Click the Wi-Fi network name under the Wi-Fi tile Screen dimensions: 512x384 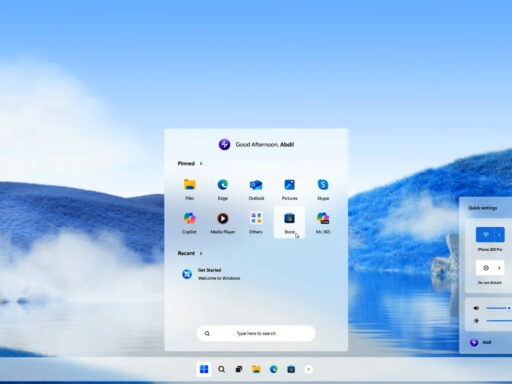click(x=490, y=249)
